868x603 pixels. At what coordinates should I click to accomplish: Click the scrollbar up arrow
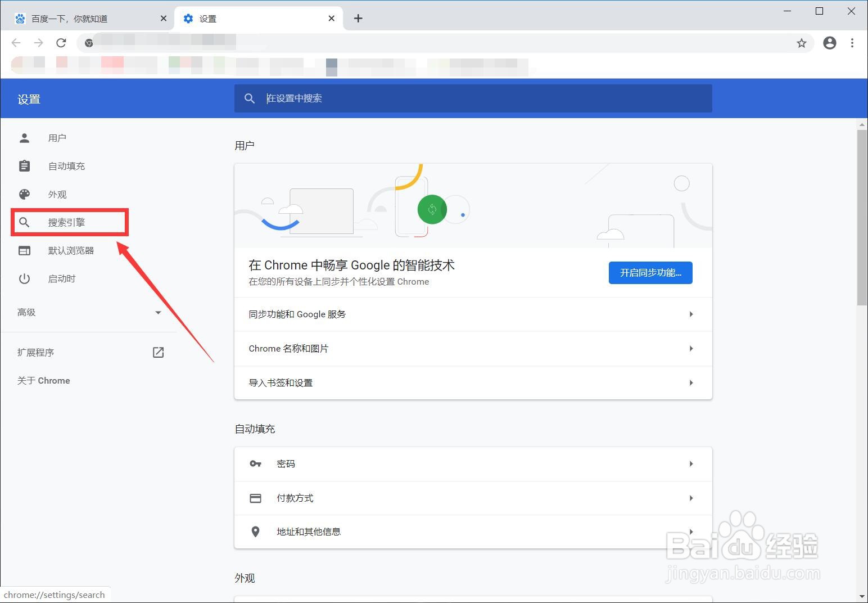tap(862, 124)
